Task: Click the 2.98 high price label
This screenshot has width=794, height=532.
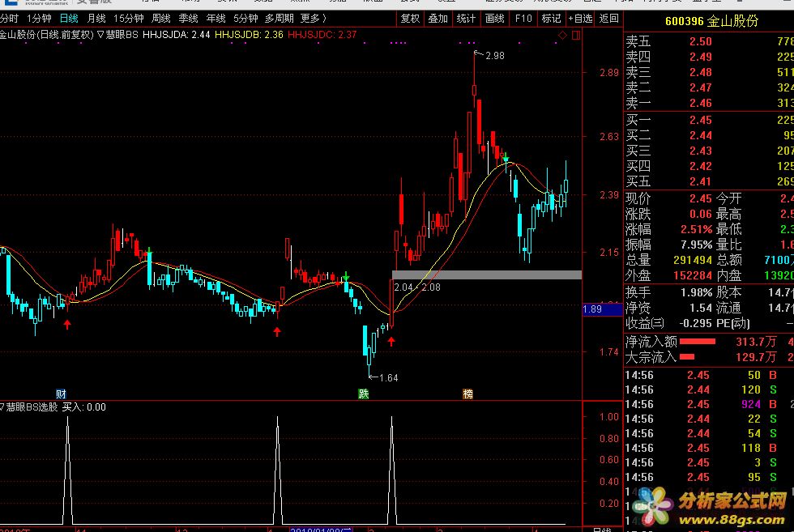Action: pyautogui.click(x=495, y=56)
